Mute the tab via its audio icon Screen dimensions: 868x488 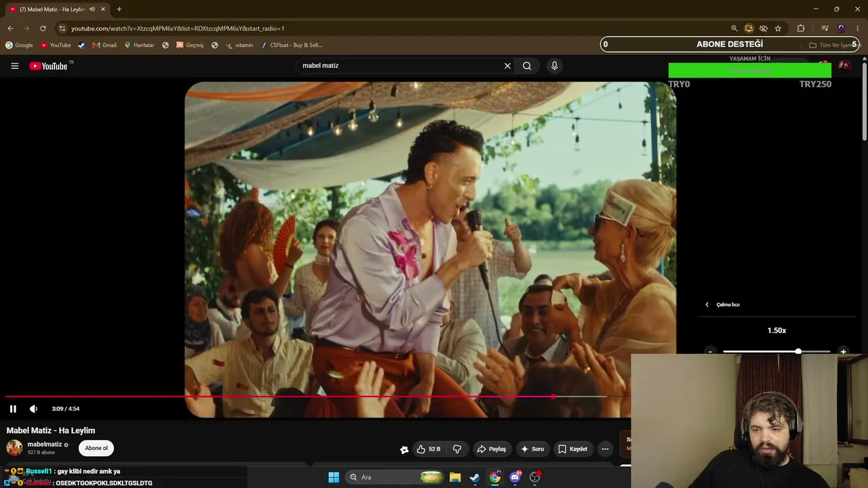point(92,9)
